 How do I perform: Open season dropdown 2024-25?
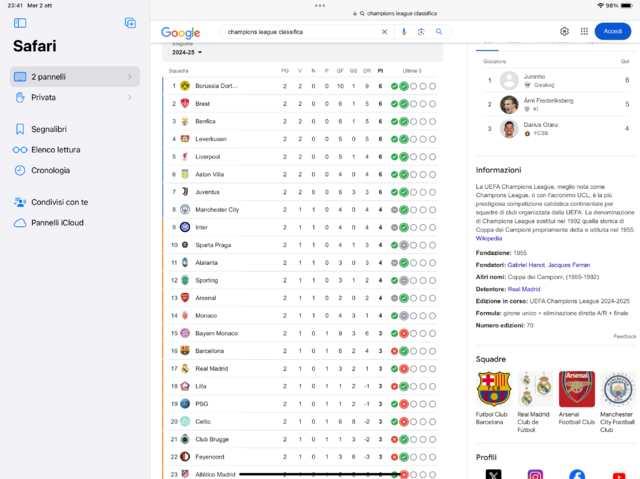click(x=187, y=53)
